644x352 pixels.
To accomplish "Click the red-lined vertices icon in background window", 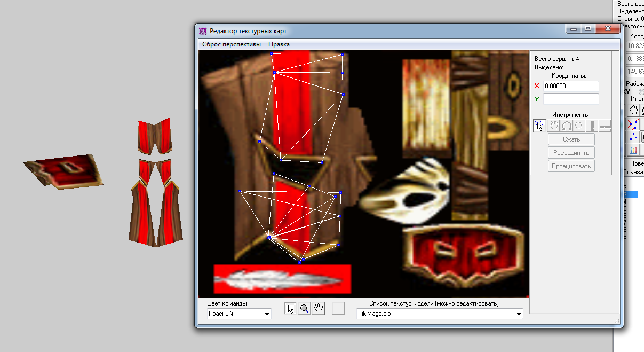I will (x=633, y=124).
